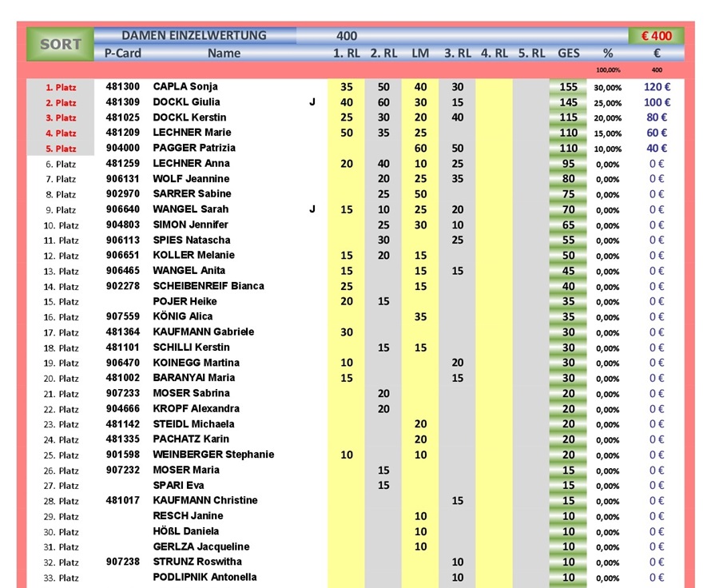Click the € 400 prize total cell
This screenshot has height=588, width=711.
[x=656, y=36]
